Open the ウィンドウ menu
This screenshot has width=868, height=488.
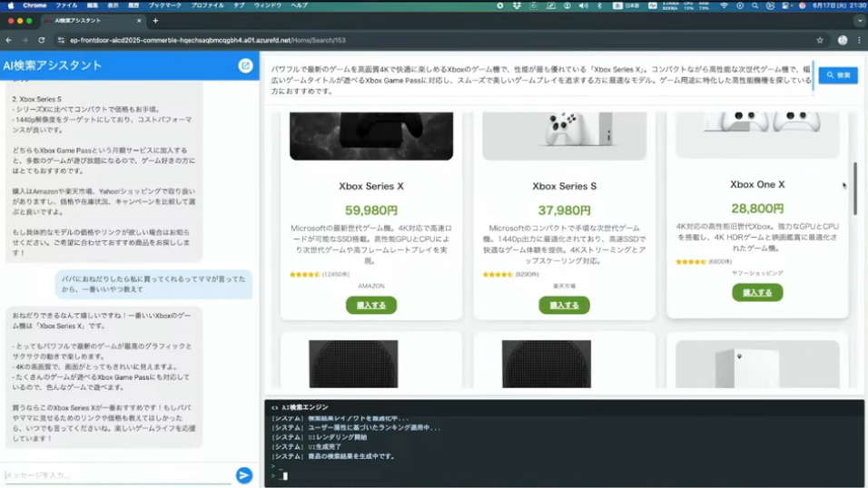pos(268,5)
